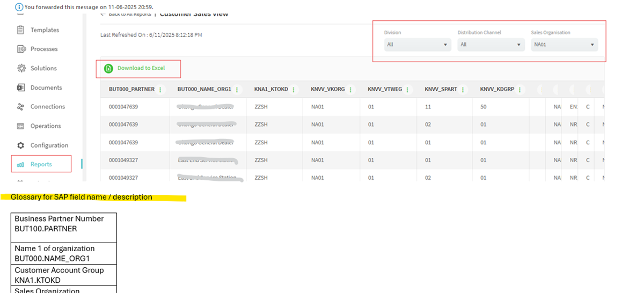Open KNVV_SPART column options menu
Image resolution: width=644 pixels, height=293 pixels.
pos(463,90)
